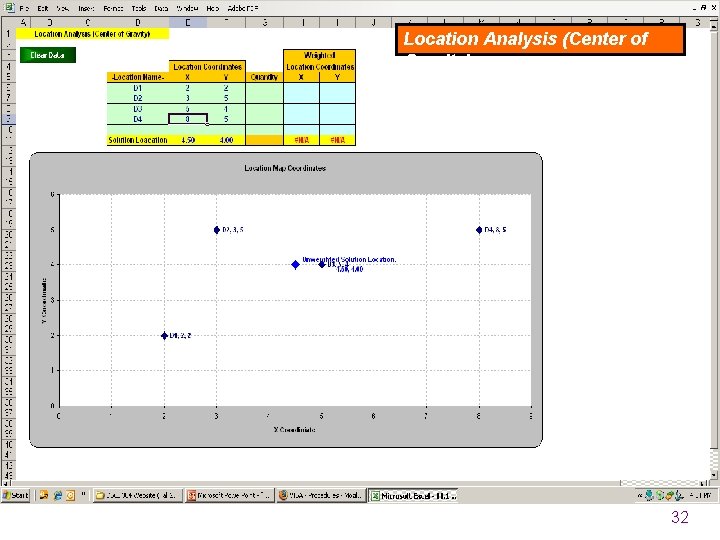Click the Solution Location label
This screenshot has height=540, width=720.
[138, 140]
